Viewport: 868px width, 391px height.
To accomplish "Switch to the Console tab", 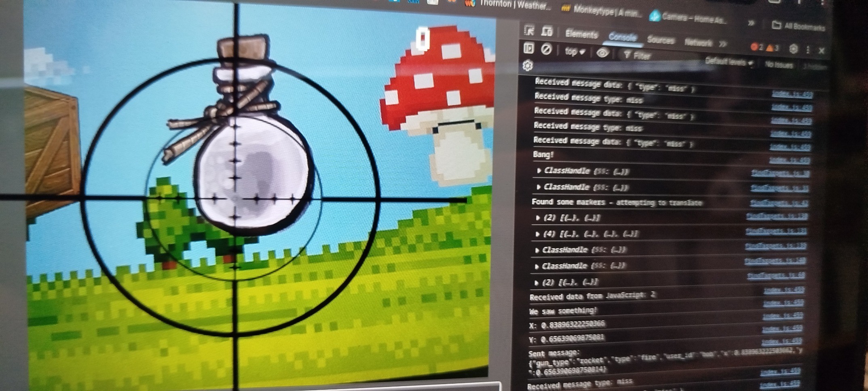I will pos(622,37).
